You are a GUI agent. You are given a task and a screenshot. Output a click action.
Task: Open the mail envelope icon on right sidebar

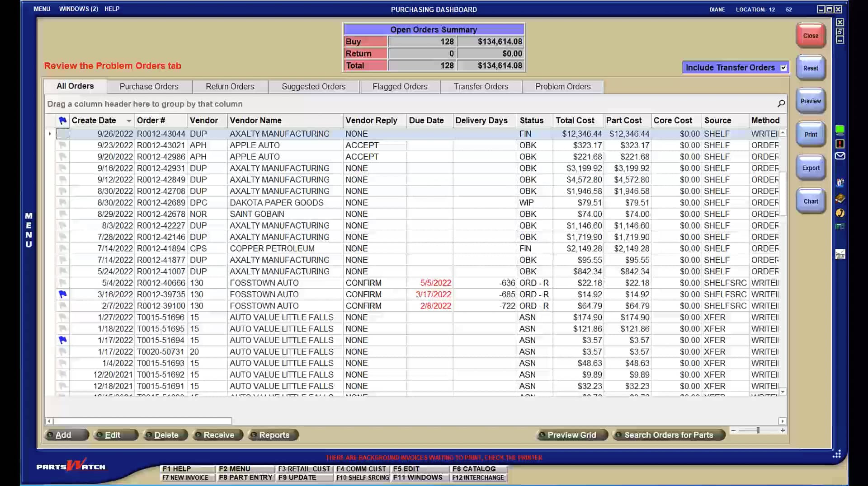click(840, 156)
